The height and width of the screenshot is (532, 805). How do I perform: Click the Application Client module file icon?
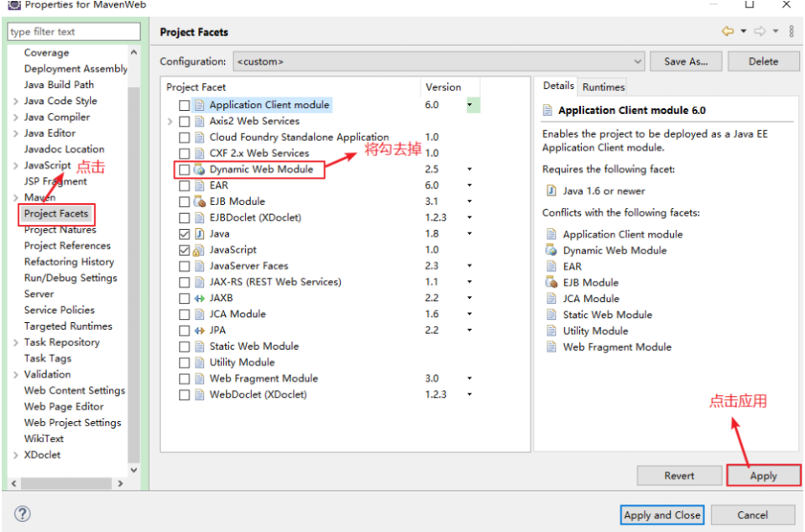pos(199,105)
